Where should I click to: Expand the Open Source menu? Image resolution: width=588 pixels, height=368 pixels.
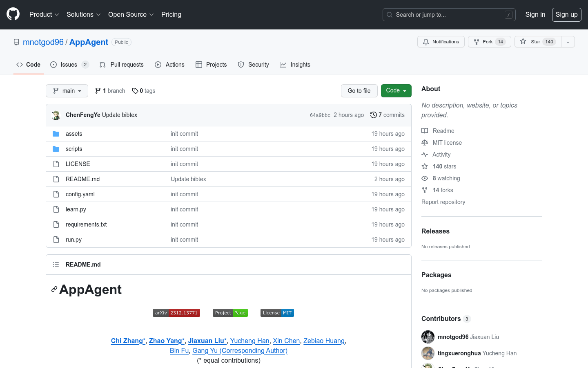(131, 14)
